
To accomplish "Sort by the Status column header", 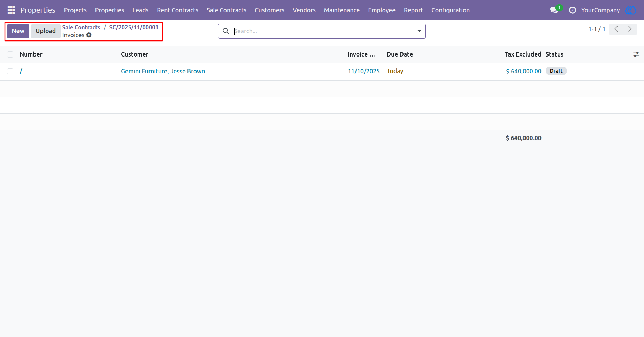I will pyautogui.click(x=554, y=54).
